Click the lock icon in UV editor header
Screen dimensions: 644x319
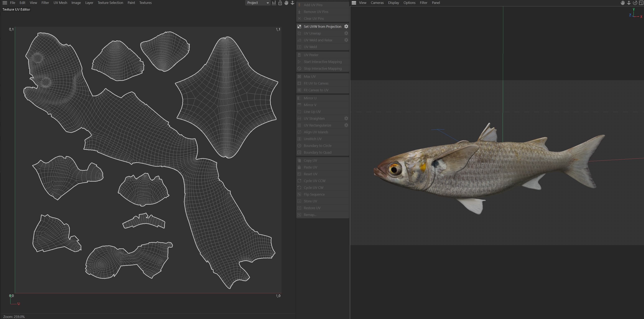(280, 3)
